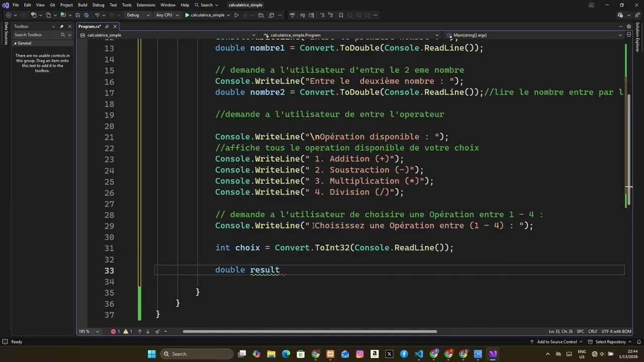Click the editor tab settings gear icon
The image size is (644, 362).
(628, 27)
